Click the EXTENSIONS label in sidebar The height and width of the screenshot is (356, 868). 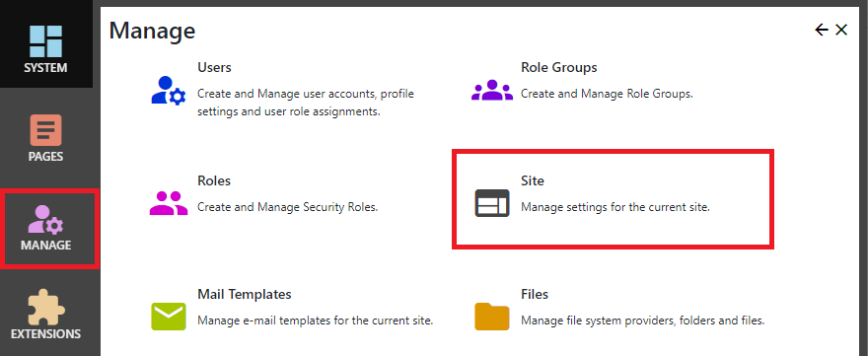pyautogui.click(x=46, y=334)
